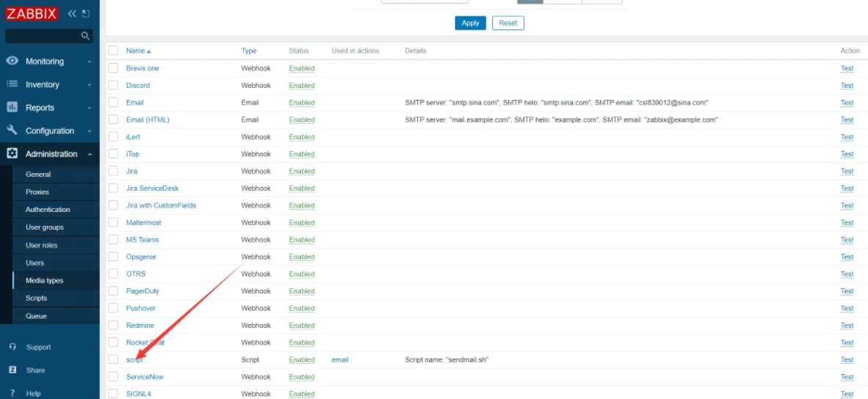The height and width of the screenshot is (399, 868).
Task: Open the email action link in script row
Action: (340, 359)
